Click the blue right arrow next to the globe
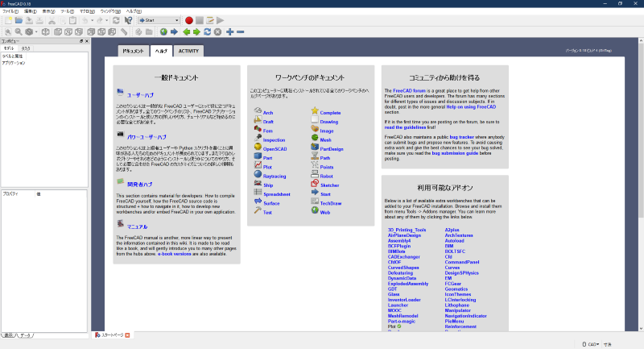The width and height of the screenshot is (644, 349). pos(174,32)
